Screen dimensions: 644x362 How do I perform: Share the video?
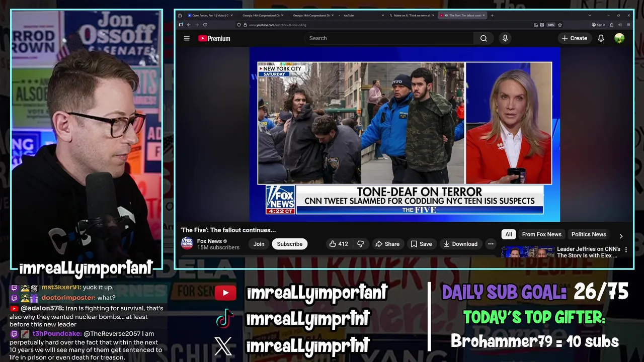point(387,244)
